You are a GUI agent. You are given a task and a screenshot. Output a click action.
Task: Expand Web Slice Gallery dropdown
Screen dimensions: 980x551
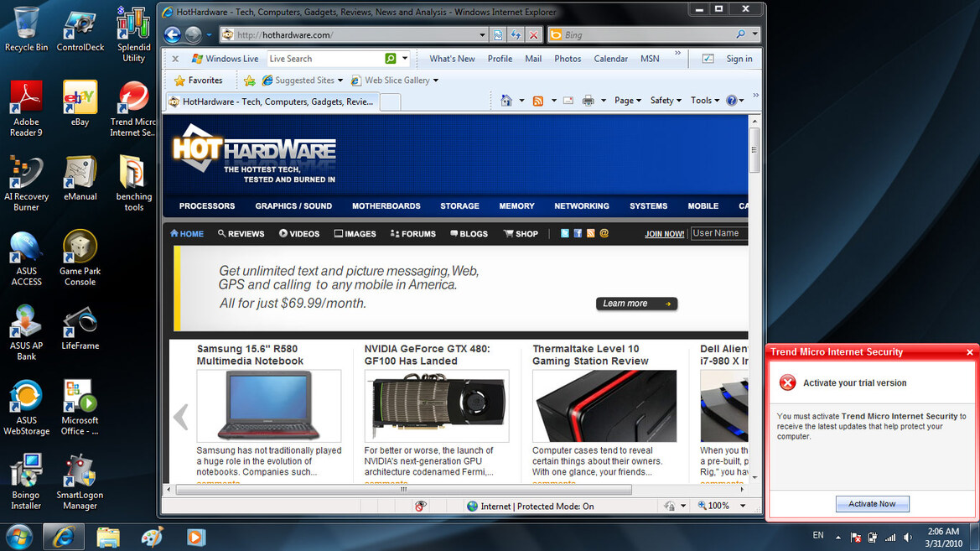coord(436,80)
